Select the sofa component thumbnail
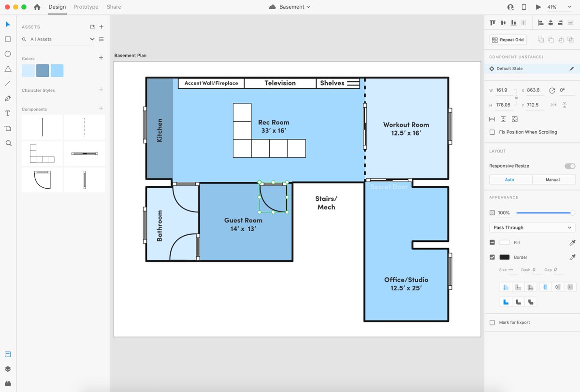Viewport: 580px width, 392px height. click(x=42, y=154)
